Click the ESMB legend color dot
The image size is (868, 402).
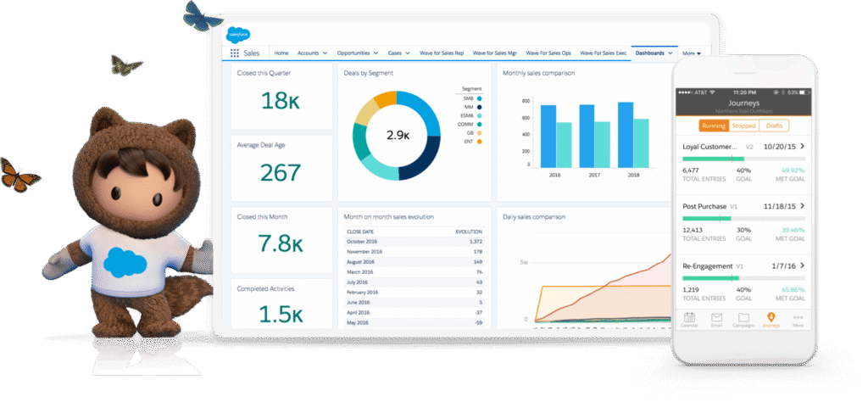point(479,115)
